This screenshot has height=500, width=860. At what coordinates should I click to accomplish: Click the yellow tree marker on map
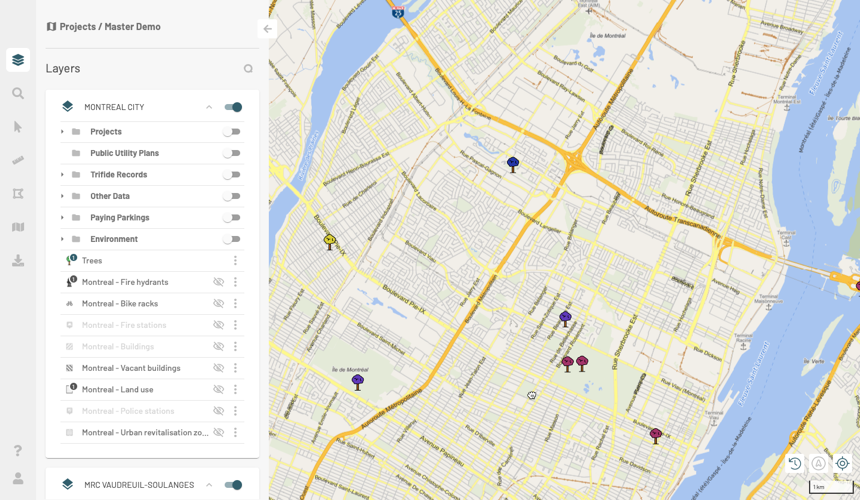(x=329, y=241)
